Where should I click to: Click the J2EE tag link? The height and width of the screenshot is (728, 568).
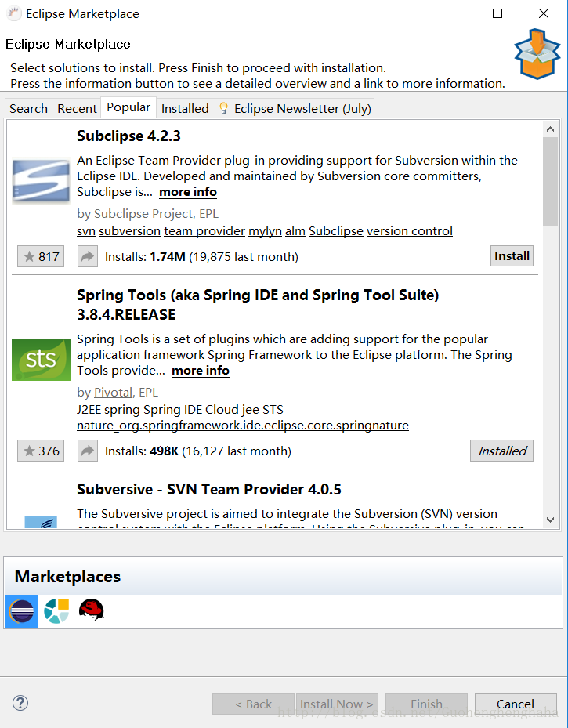[89, 410]
